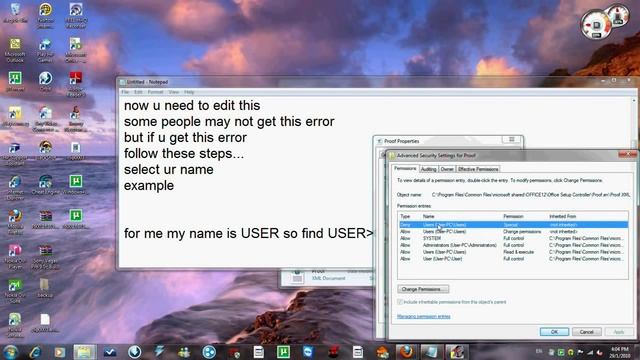Click the Action Center flag tray icon

pyautogui.click(x=580, y=352)
